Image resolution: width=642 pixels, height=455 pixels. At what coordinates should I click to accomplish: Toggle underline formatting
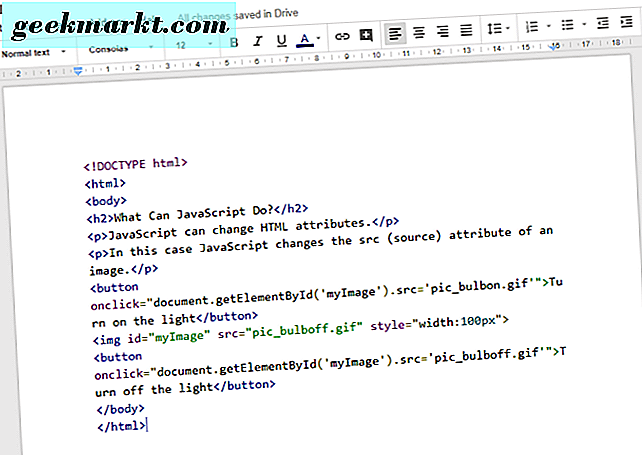(x=281, y=41)
